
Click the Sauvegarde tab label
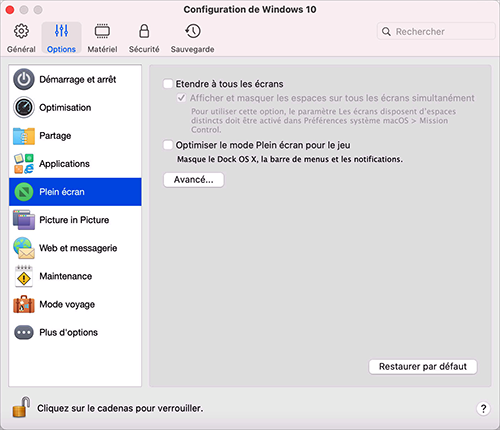[x=192, y=49]
